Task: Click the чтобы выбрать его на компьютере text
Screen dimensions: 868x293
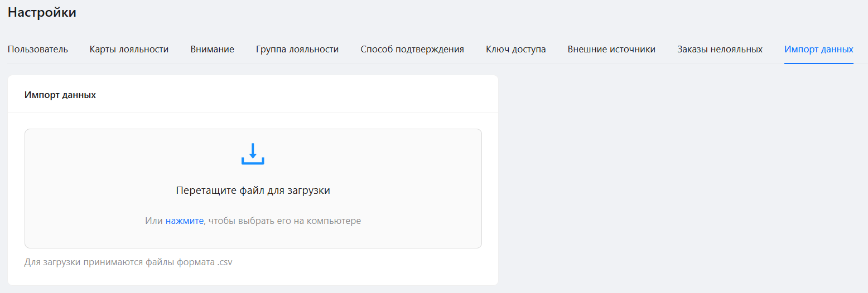Action: point(284,221)
